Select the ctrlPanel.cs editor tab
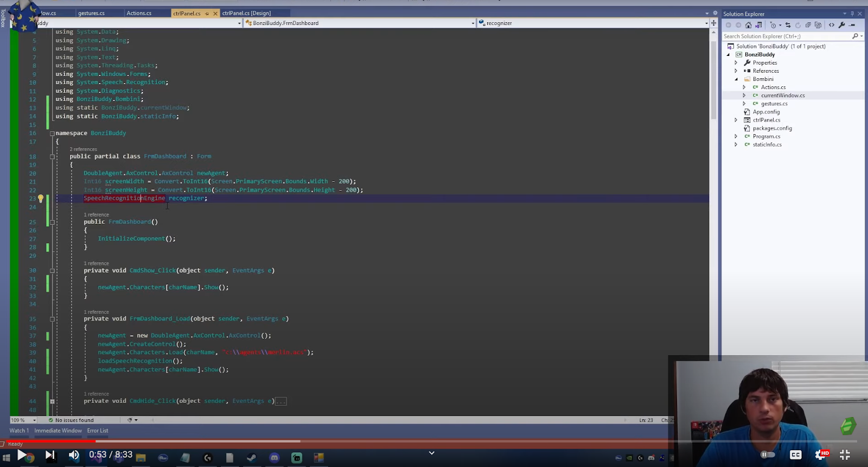The width and height of the screenshot is (868, 467). coord(187,13)
